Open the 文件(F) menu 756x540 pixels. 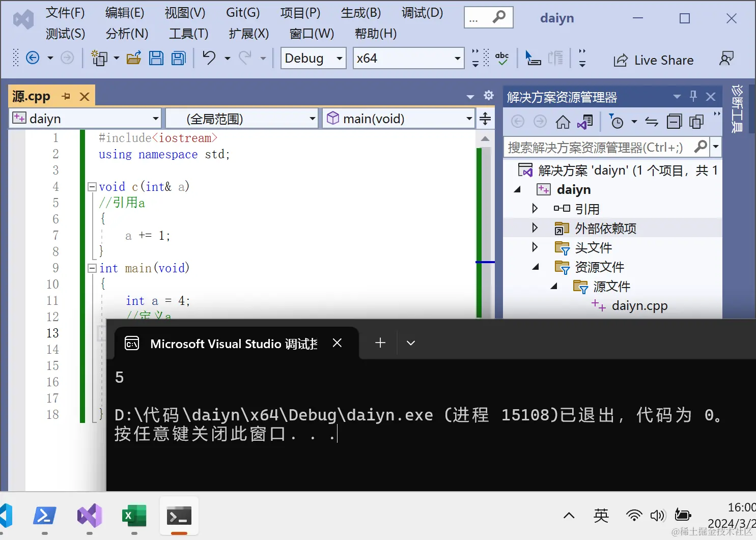65,13
